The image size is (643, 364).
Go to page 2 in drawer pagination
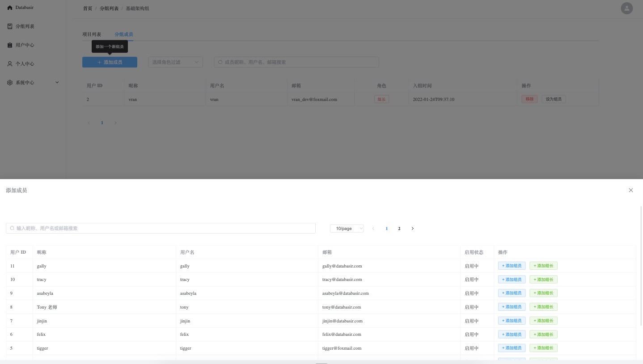(x=399, y=229)
